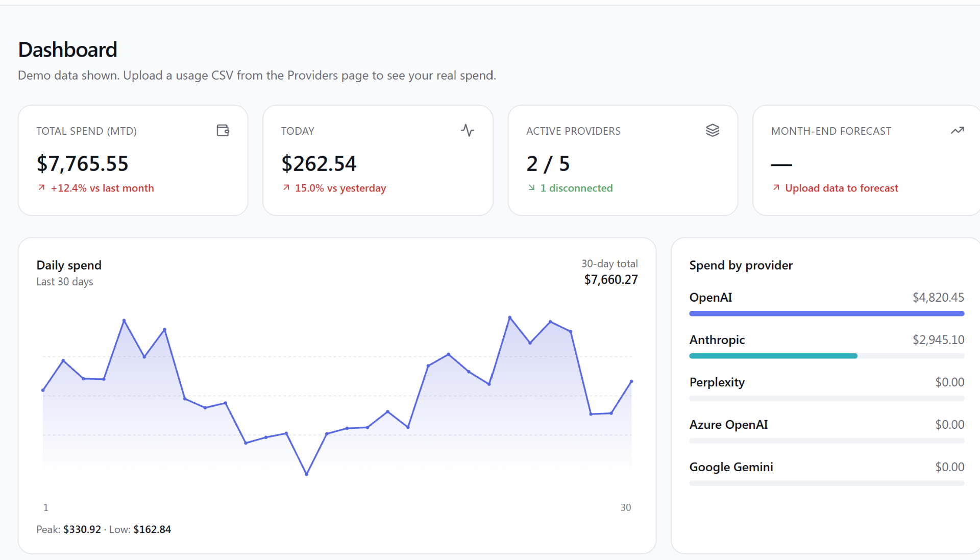Click the Google Gemini empty spend bar
Image resolution: width=980 pixels, height=560 pixels.
point(827,483)
